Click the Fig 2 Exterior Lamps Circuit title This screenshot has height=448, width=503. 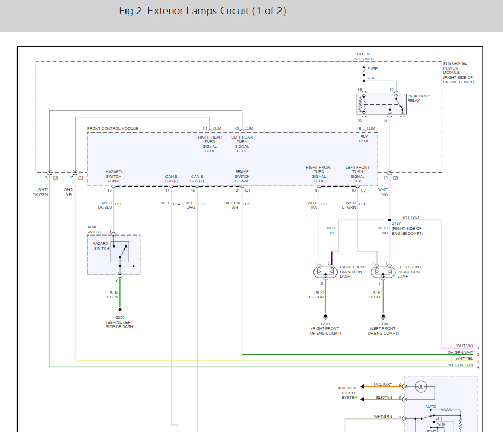(x=202, y=11)
